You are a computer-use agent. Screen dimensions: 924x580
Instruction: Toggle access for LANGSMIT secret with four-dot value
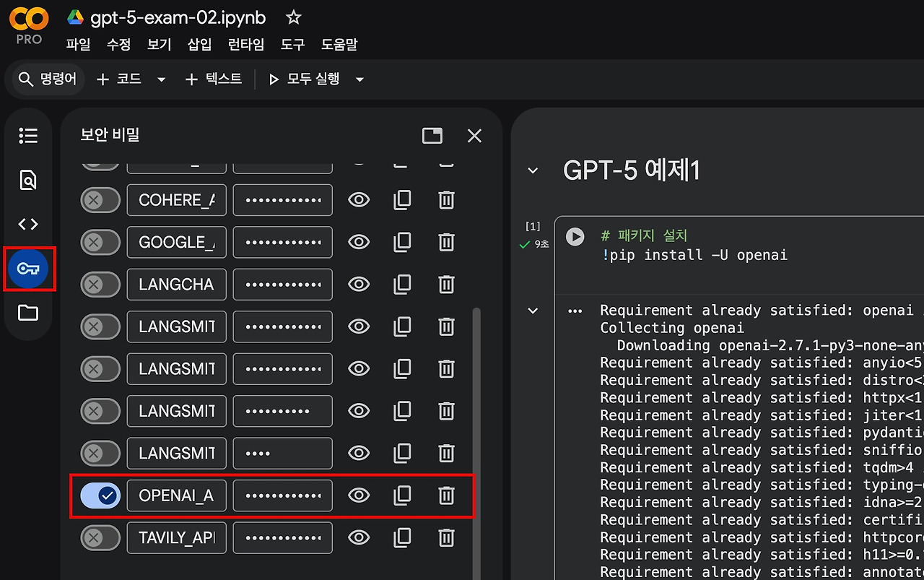pos(100,453)
